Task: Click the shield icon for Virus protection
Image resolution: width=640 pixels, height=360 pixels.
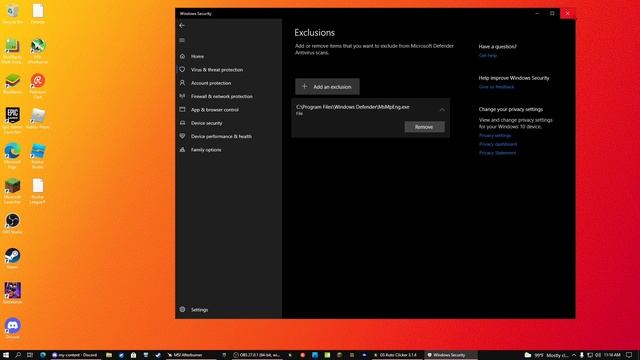Action: (x=182, y=69)
